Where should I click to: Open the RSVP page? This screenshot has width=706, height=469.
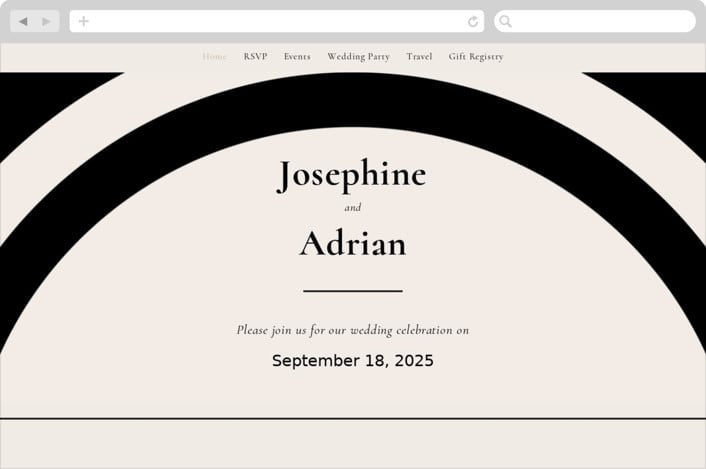pos(255,57)
